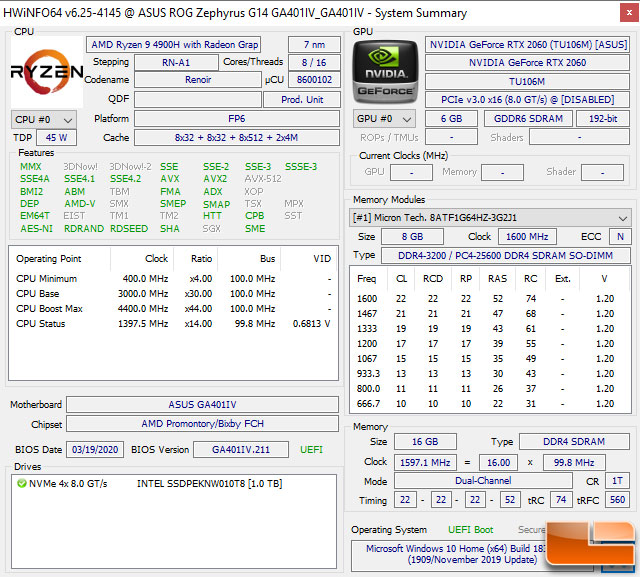
Task: Click the memory clock 1597.1 MHz field
Action: click(x=425, y=462)
